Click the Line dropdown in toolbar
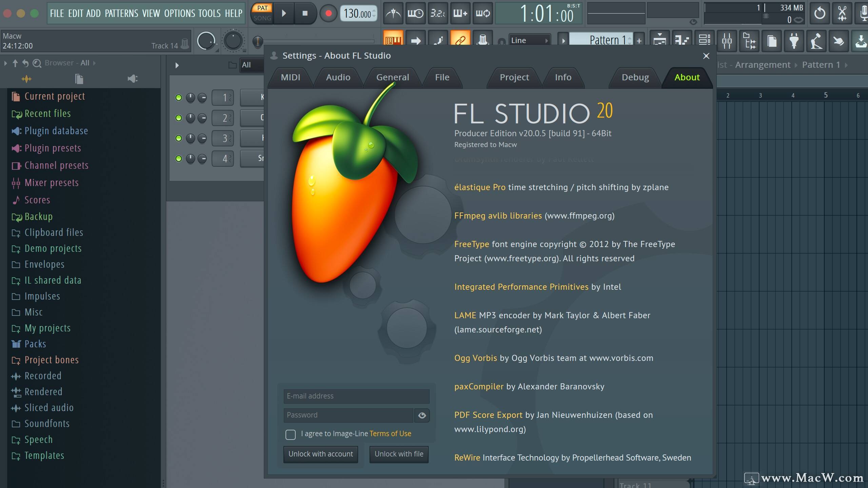The image size is (868, 488). (528, 40)
